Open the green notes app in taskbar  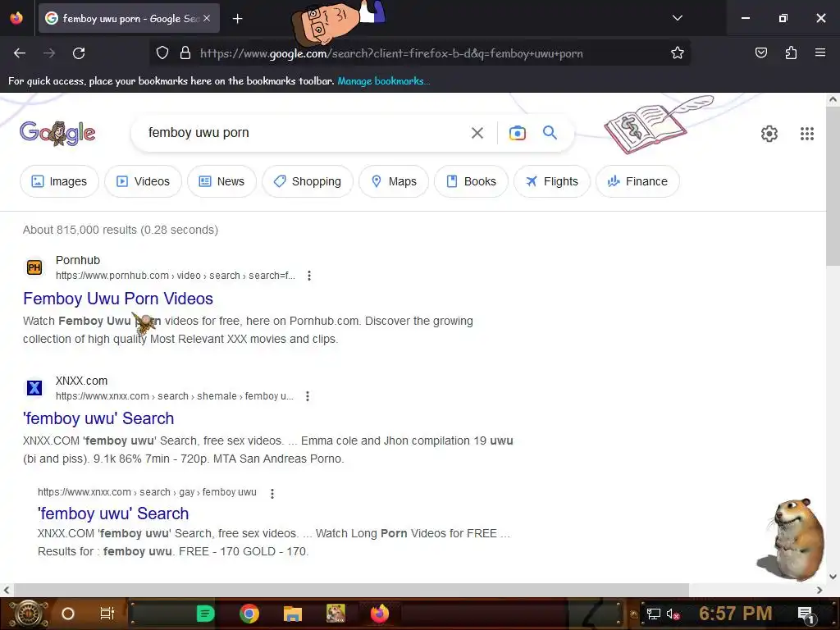[205, 614]
